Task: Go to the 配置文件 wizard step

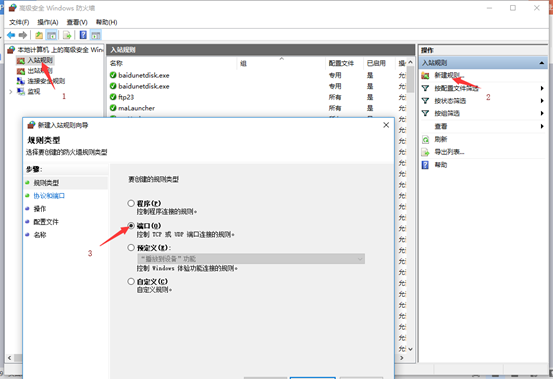Action: tap(46, 222)
